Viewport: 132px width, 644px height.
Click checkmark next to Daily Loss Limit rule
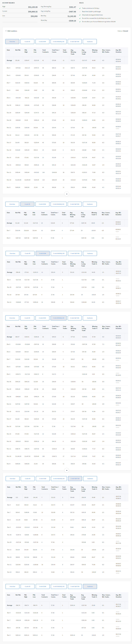(80, 18)
